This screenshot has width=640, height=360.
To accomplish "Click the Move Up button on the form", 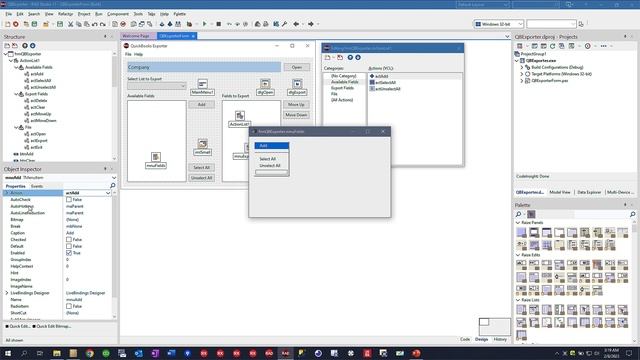I will (296, 105).
